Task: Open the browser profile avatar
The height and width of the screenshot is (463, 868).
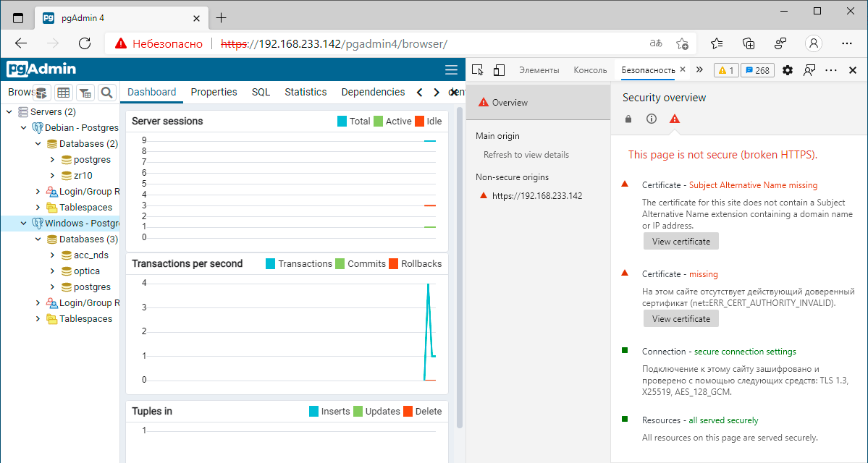Action: pyautogui.click(x=813, y=43)
